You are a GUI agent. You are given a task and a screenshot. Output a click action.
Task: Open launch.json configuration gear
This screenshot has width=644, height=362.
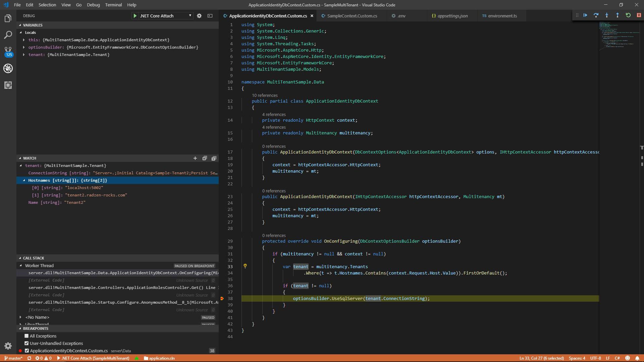[x=199, y=16]
